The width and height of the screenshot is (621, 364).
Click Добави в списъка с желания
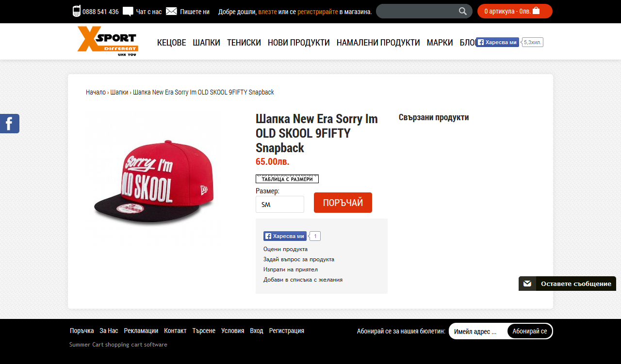[303, 280]
